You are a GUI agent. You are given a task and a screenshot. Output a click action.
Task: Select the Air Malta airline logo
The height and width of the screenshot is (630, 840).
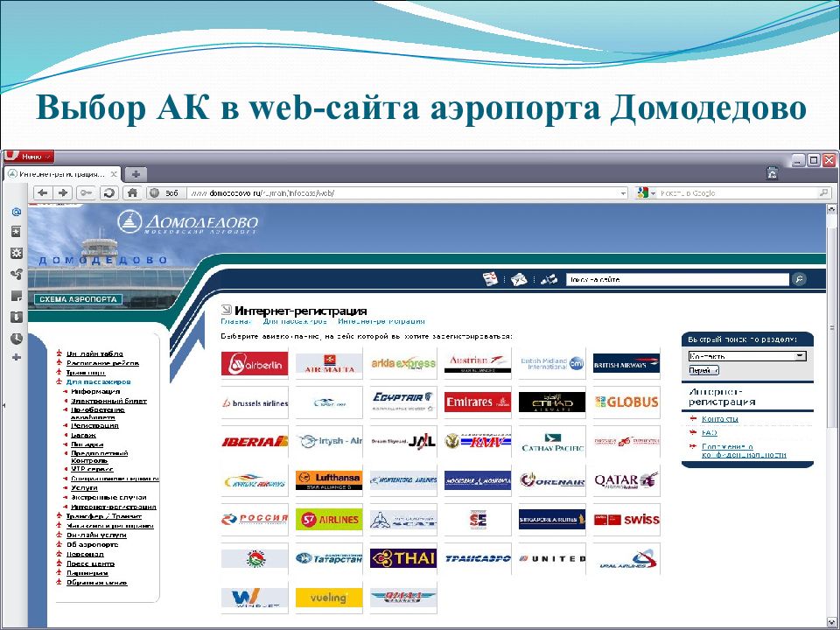pyautogui.click(x=329, y=364)
